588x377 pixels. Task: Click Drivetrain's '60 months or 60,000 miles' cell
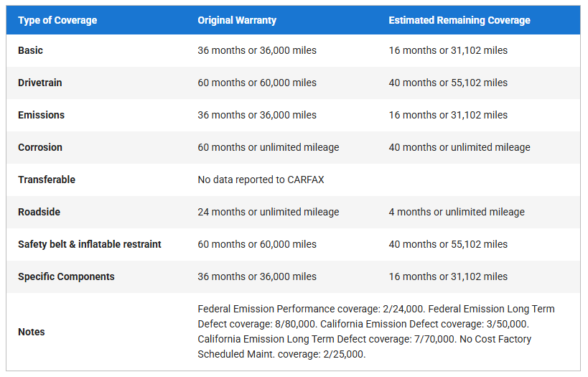(x=257, y=83)
